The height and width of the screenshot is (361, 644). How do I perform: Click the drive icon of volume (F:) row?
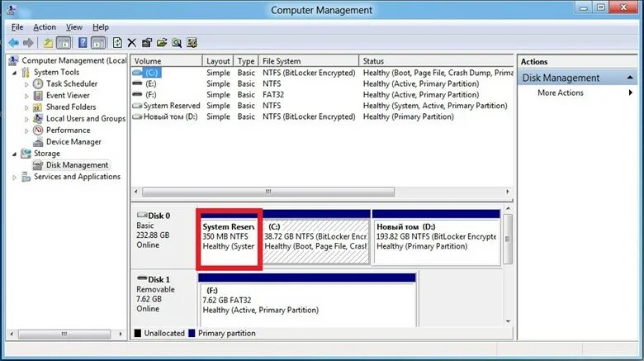click(137, 94)
